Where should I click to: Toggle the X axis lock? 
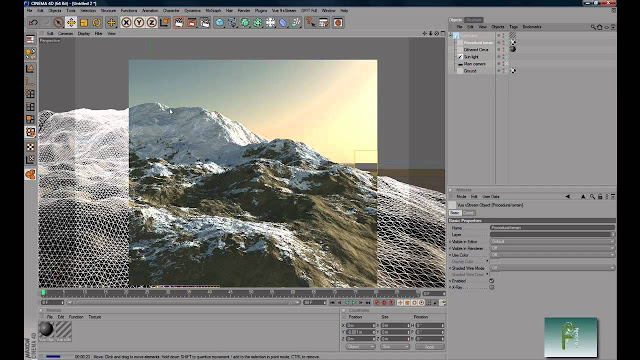pos(126,23)
